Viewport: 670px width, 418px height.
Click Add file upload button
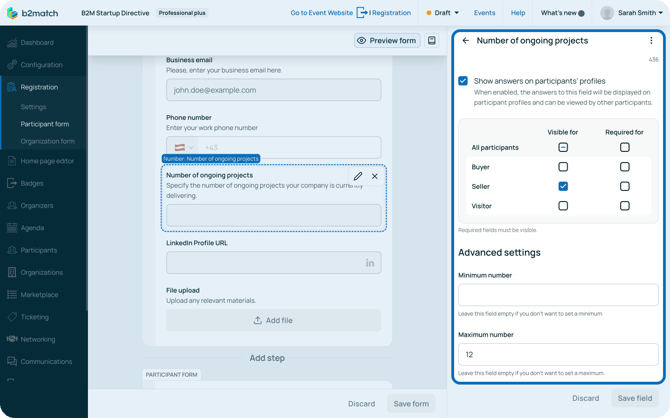[x=273, y=320]
